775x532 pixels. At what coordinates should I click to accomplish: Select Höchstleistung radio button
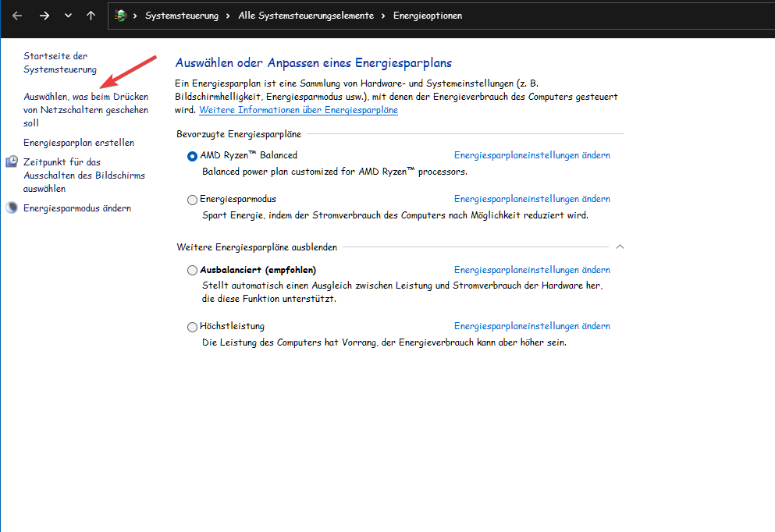pos(192,327)
